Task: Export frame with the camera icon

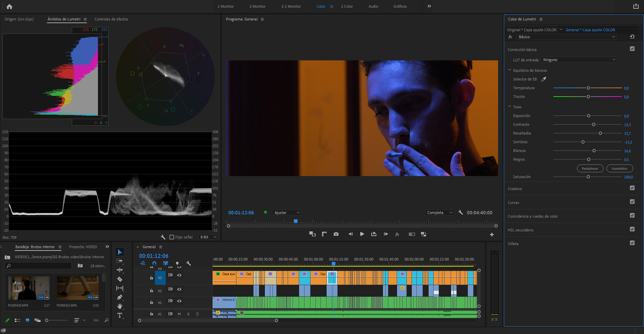Action: (x=336, y=234)
